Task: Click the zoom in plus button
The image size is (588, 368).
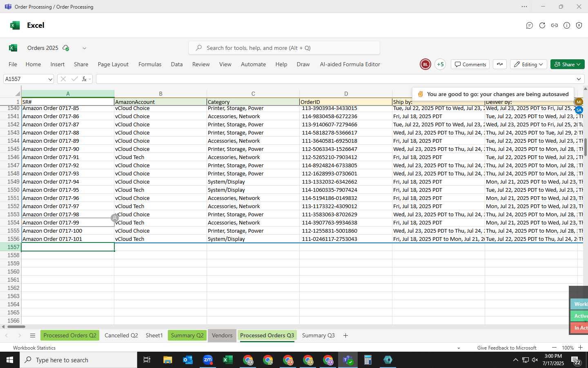Action: [x=580, y=348]
